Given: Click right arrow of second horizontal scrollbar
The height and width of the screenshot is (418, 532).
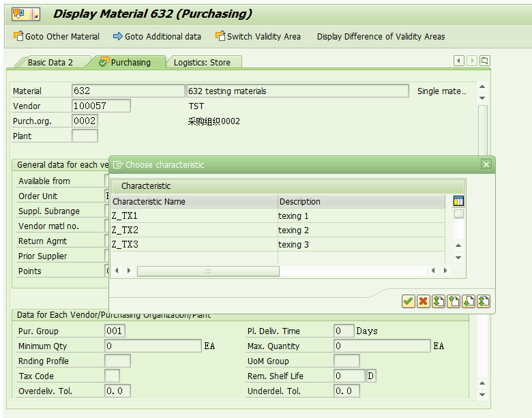Looking at the screenshot, I should (x=445, y=271).
